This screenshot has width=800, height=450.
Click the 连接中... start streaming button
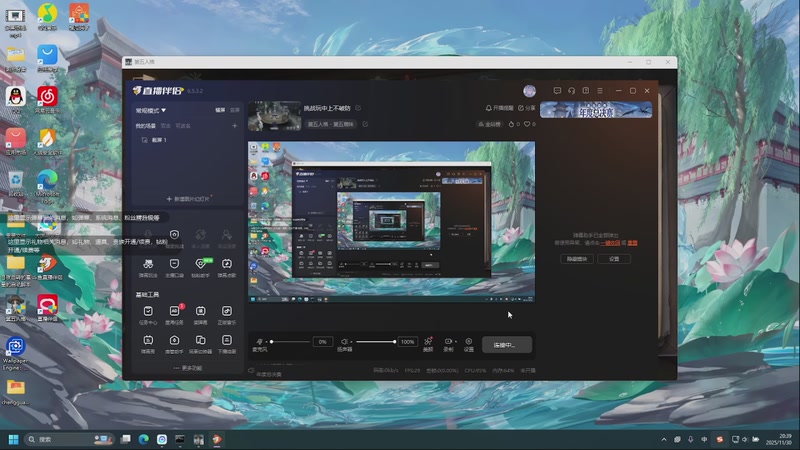(506, 345)
